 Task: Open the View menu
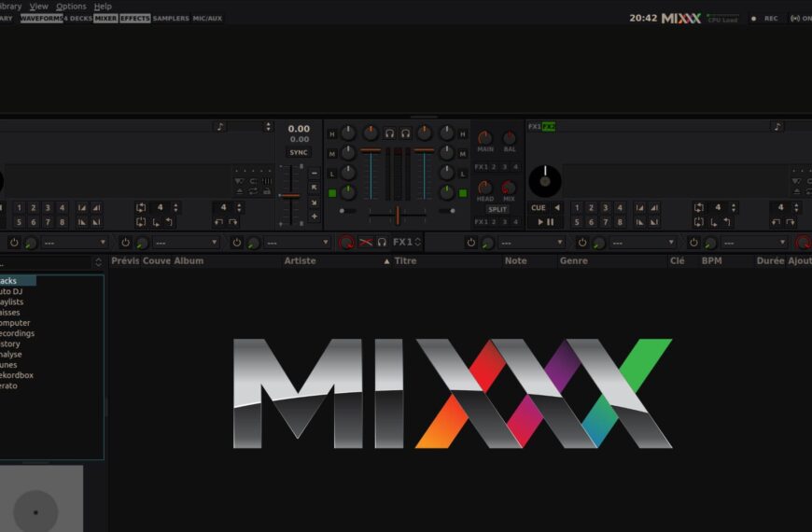pos(39,7)
